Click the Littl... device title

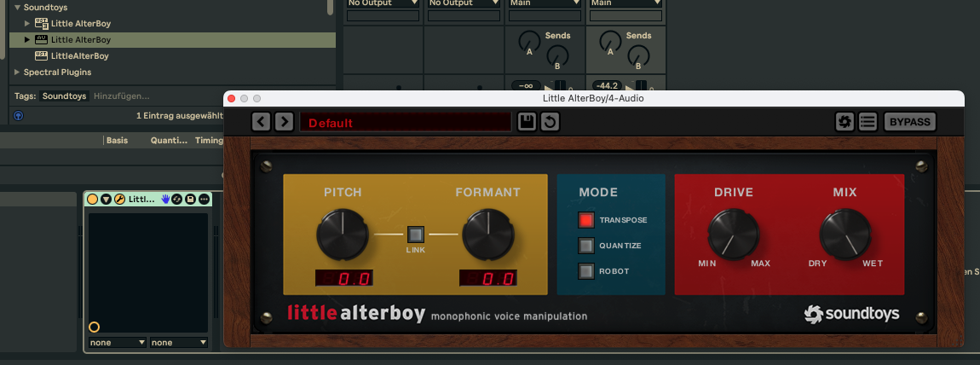coord(141,200)
